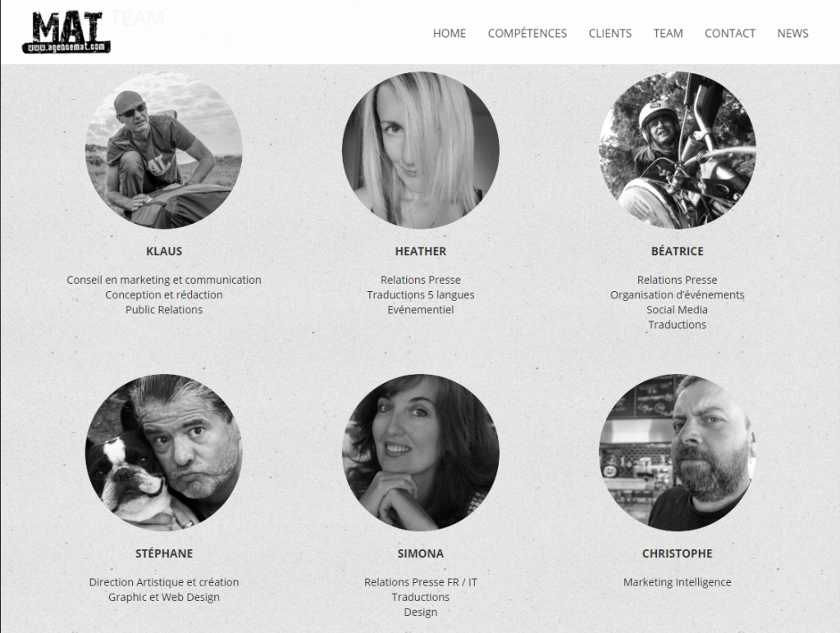The height and width of the screenshot is (633, 840).
Task: Open the NEWS menu item
Action: click(792, 33)
